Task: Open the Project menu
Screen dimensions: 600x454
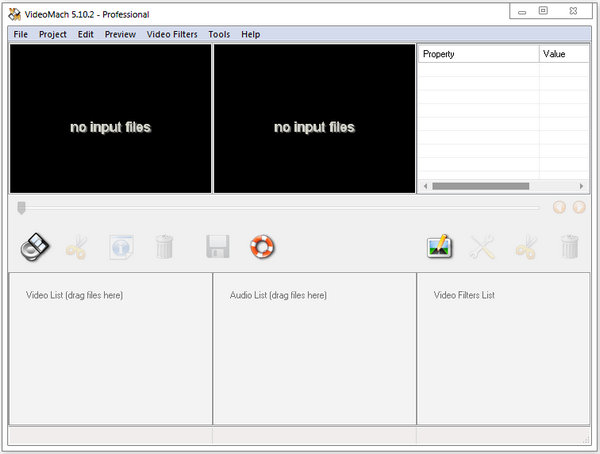Action: tap(53, 34)
